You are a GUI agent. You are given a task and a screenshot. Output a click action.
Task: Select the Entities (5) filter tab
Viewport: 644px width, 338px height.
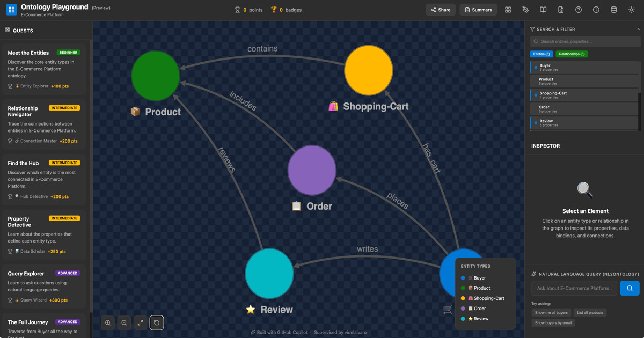541,54
